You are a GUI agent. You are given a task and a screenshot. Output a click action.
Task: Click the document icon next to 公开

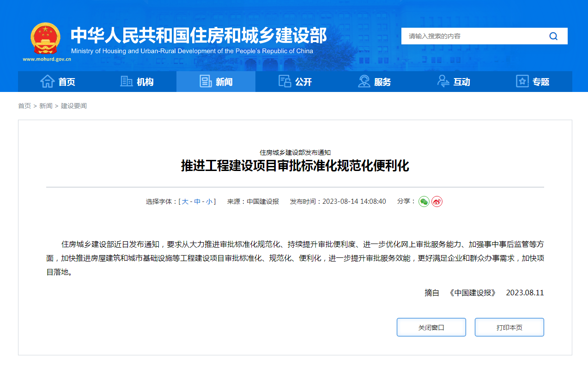click(284, 81)
